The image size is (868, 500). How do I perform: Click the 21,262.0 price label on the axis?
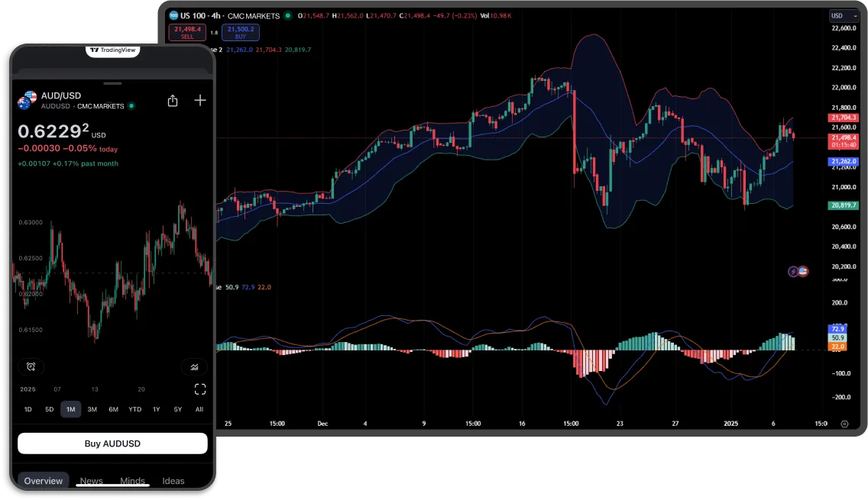point(844,161)
